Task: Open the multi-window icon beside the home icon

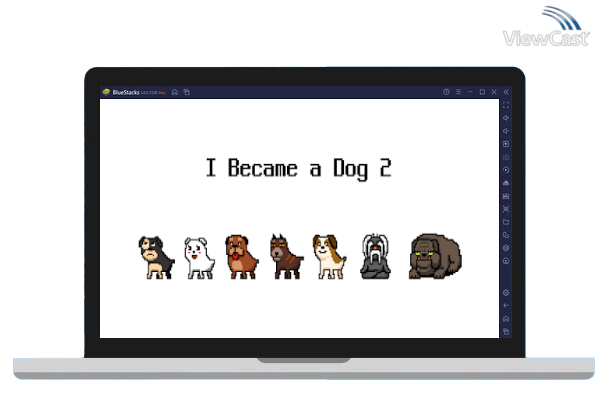Action: click(x=187, y=92)
